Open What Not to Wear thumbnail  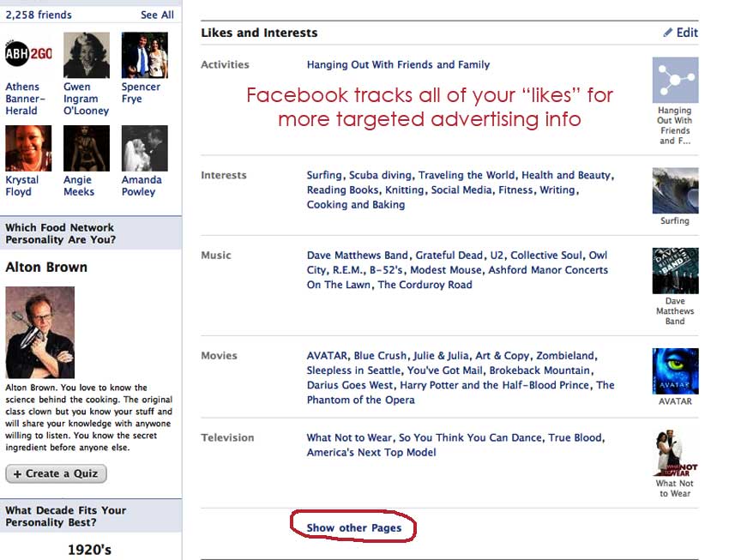click(675, 453)
